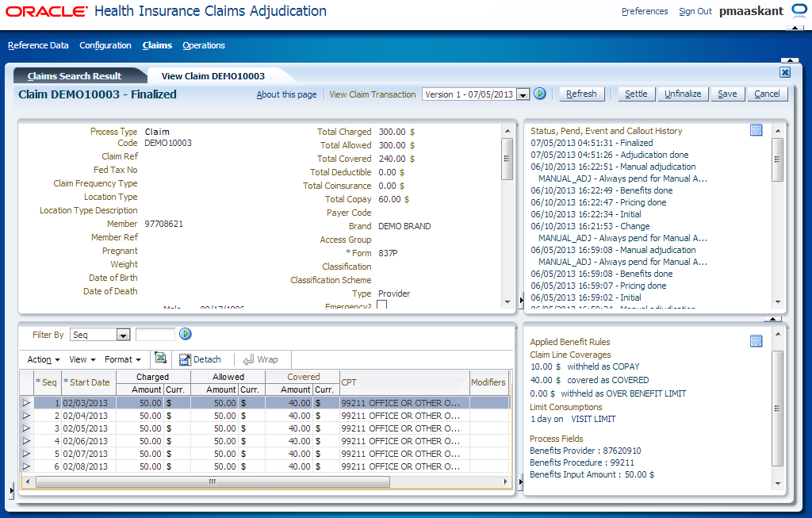Open Applied Benefit Rules popup window icon
The height and width of the screenshot is (518, 812).
tap(756, 340)
